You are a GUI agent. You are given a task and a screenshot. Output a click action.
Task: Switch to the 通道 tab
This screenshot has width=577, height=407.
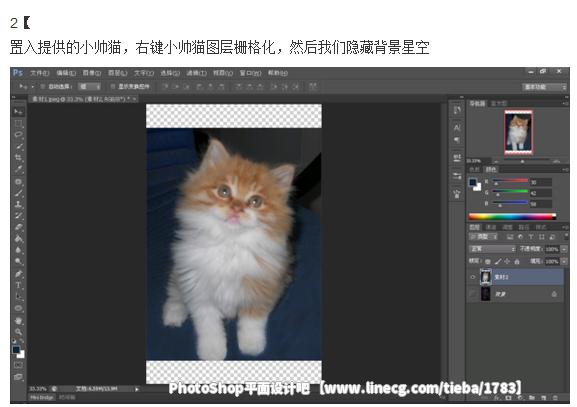491,227
